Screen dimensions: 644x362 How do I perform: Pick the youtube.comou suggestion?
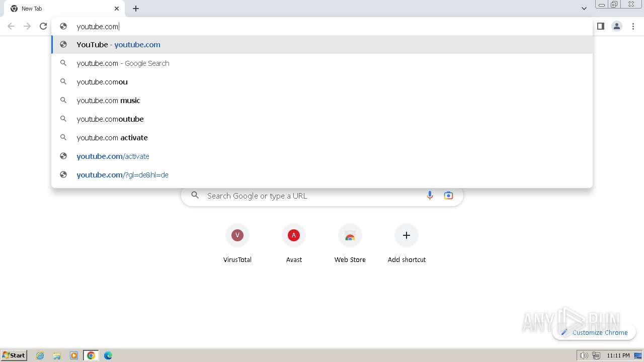[x=322, y=82]
